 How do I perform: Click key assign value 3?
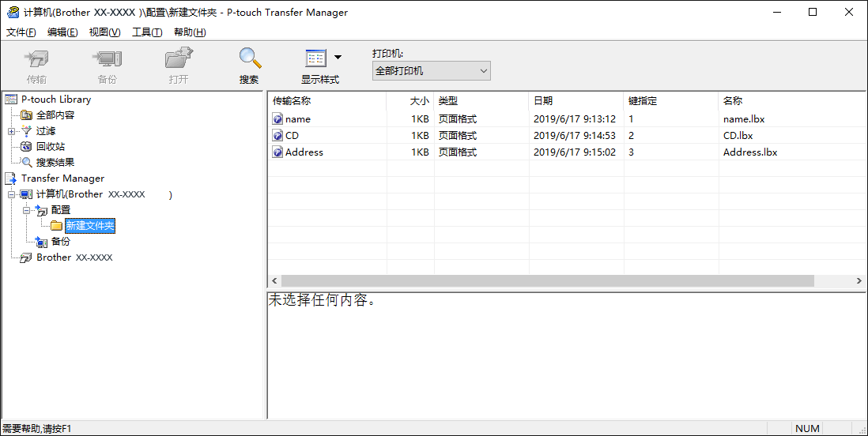pyautogui.click(x=632, y=152)
